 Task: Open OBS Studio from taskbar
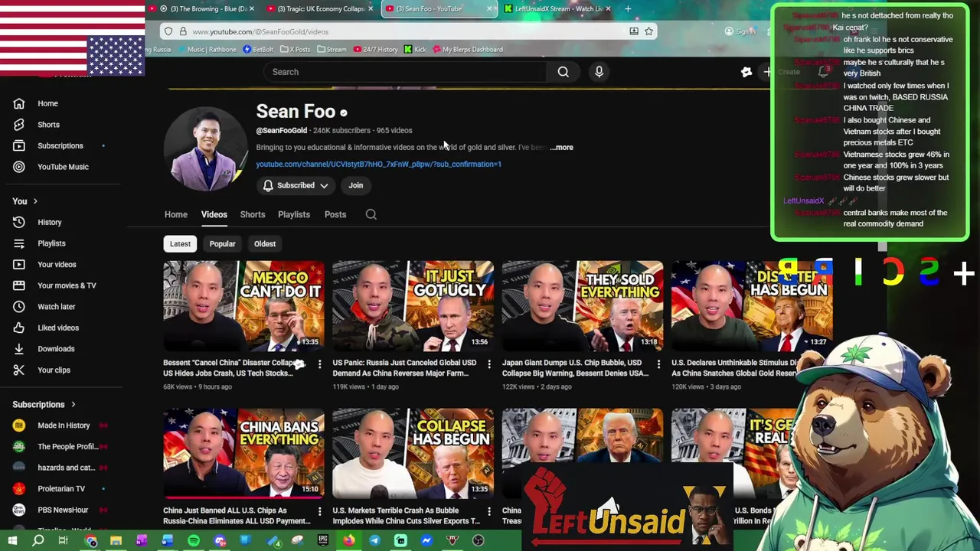479,541
